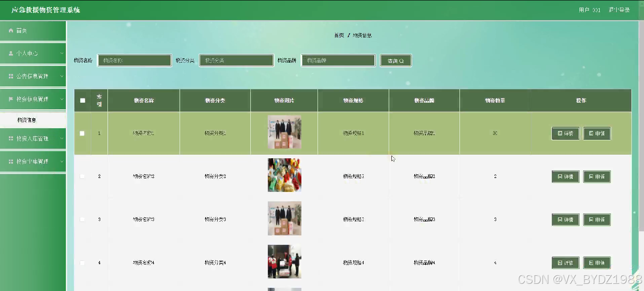Open the row 1 物资图片 thumbnail
Screen dimensions: 644x291
[284, 132]
